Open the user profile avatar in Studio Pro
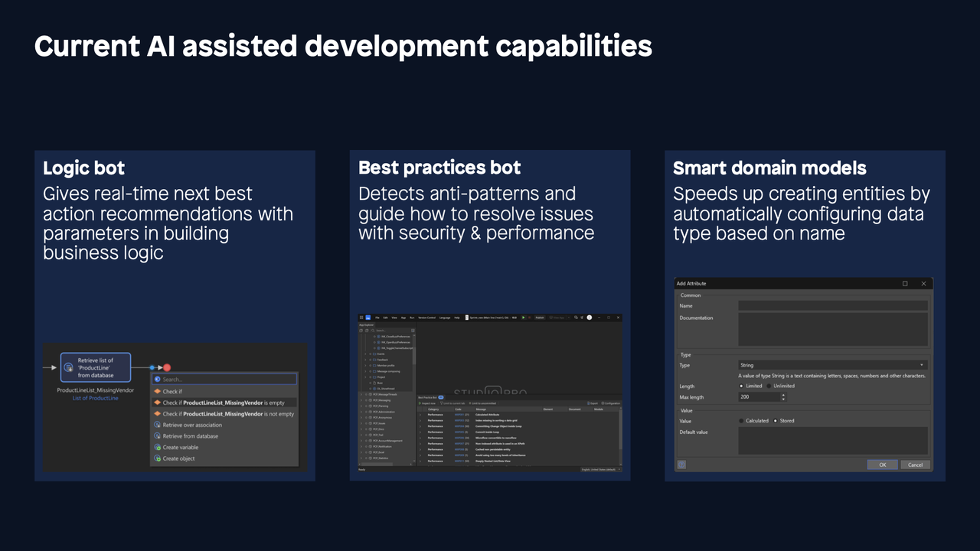The image size is (980, 551). click(x=590, y=318)
